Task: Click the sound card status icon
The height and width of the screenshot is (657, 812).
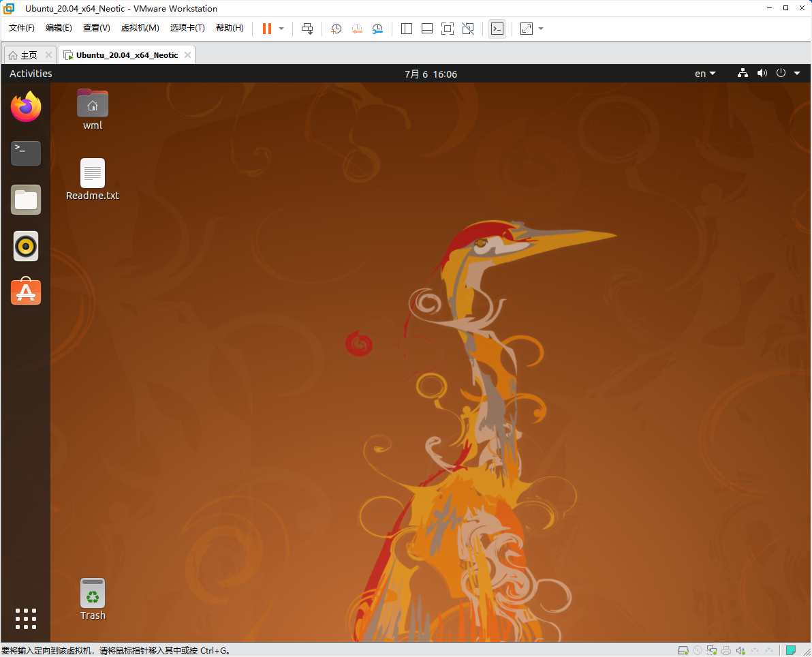Action: point(740,650)
